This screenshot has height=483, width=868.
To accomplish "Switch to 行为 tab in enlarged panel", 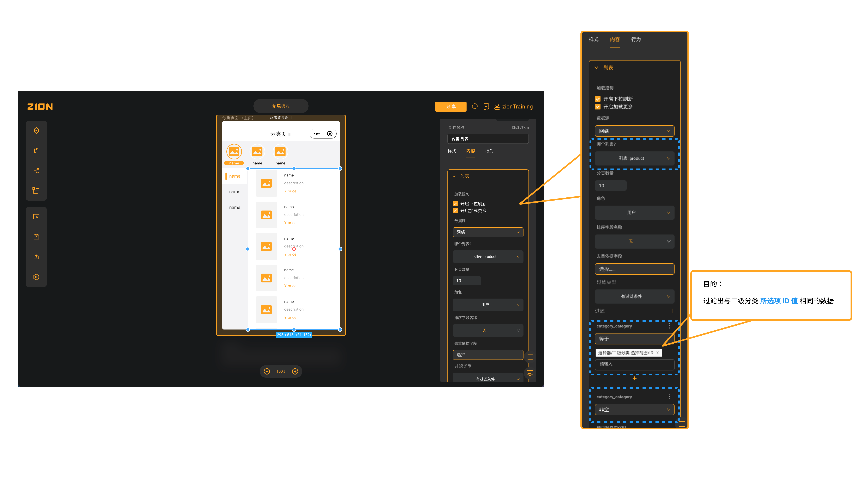I will [x=636, y=39].
